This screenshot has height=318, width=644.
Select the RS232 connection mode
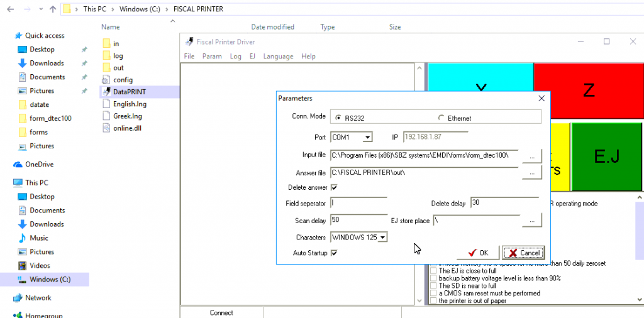pos(339,118)
